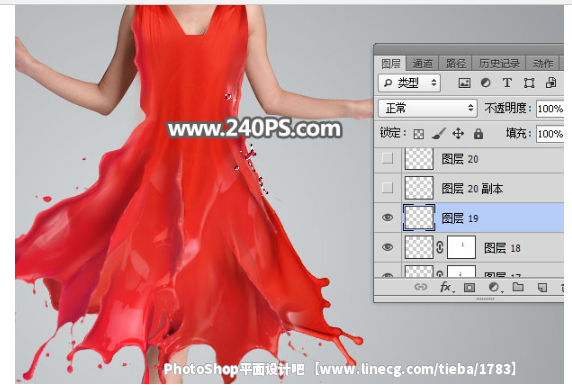The width and height of the screenshot is (572, 388).
Task: Switch to the 通道 tab
Action: 422,64
